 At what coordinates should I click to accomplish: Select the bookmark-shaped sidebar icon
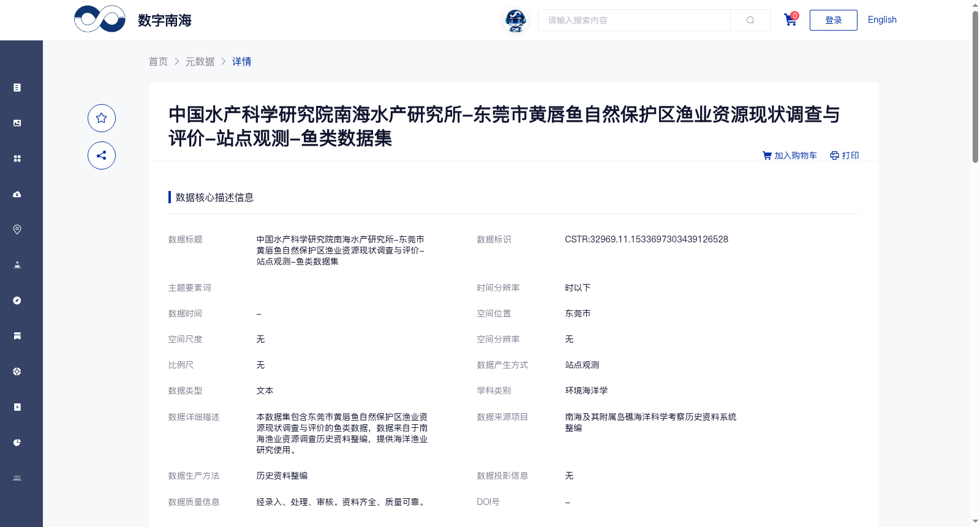(x=17, y=336)
